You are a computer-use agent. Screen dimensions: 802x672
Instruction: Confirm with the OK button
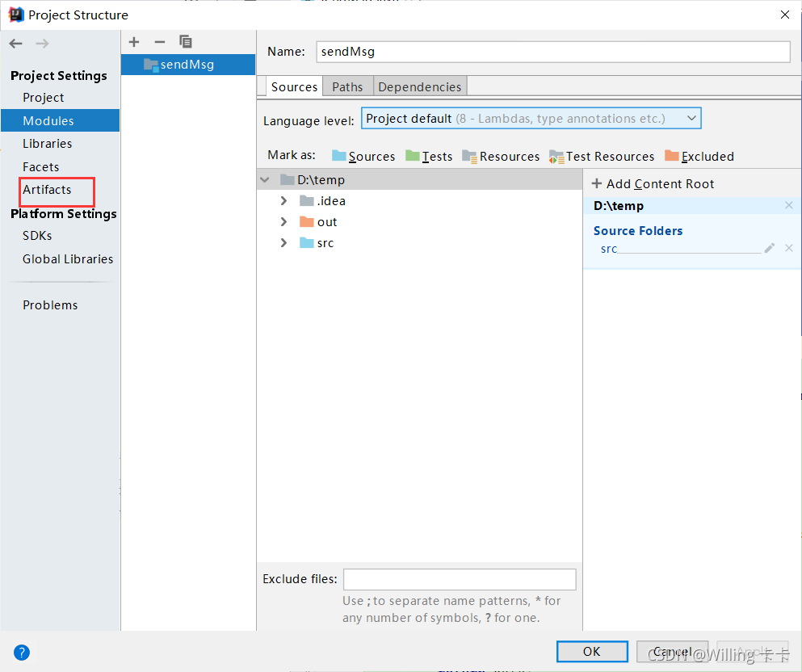[592, 652]
